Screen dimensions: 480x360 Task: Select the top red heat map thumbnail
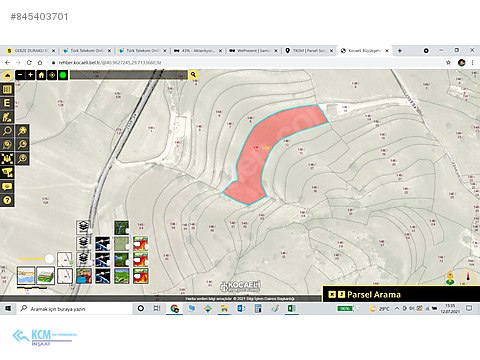(x=140, y=243)
